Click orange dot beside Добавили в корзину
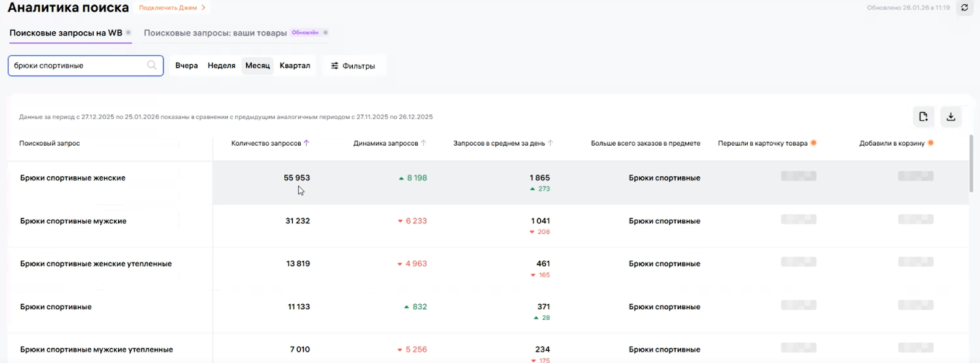 click(x=931, y=143)
